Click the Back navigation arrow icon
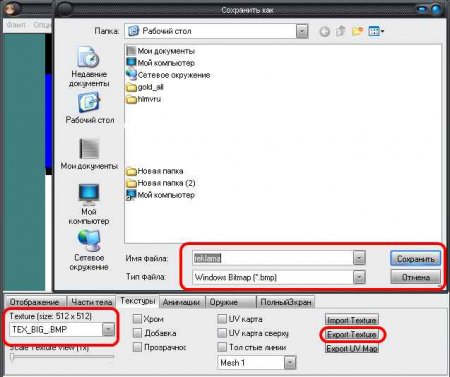The height and width of the screenshot is (377, 450). 325,32
